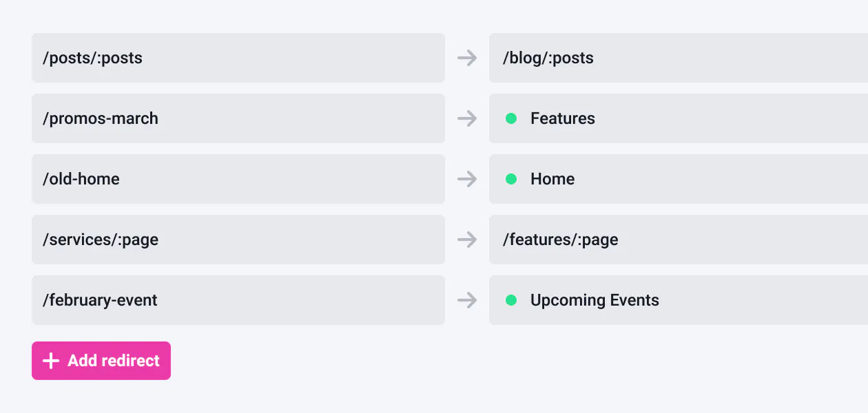Viewport: 868px width, 413px height.
Task: Click the arrow icon beside /february-event
Action: 467,300
